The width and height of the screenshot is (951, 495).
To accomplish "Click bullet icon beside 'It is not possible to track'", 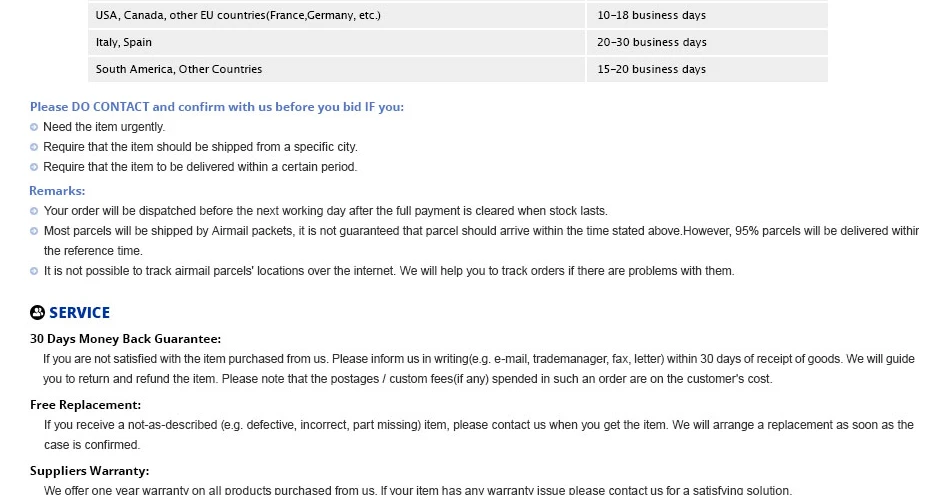I will pyautogui.click(x=34, y=272).
